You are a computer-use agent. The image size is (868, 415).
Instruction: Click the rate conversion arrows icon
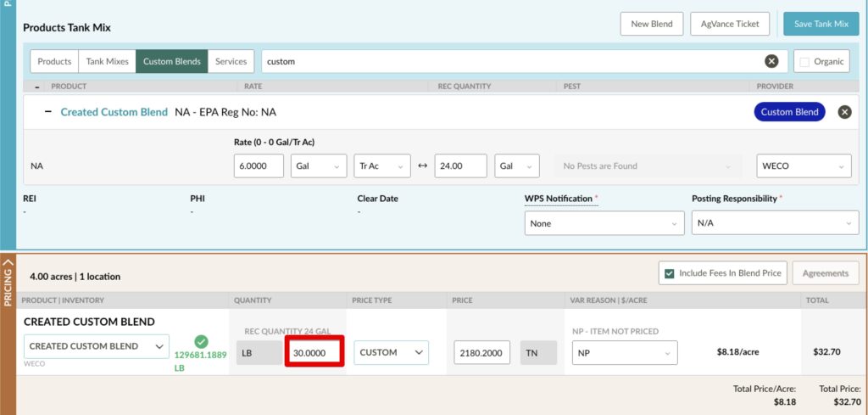pyautogui.click(x=422, y=166)
